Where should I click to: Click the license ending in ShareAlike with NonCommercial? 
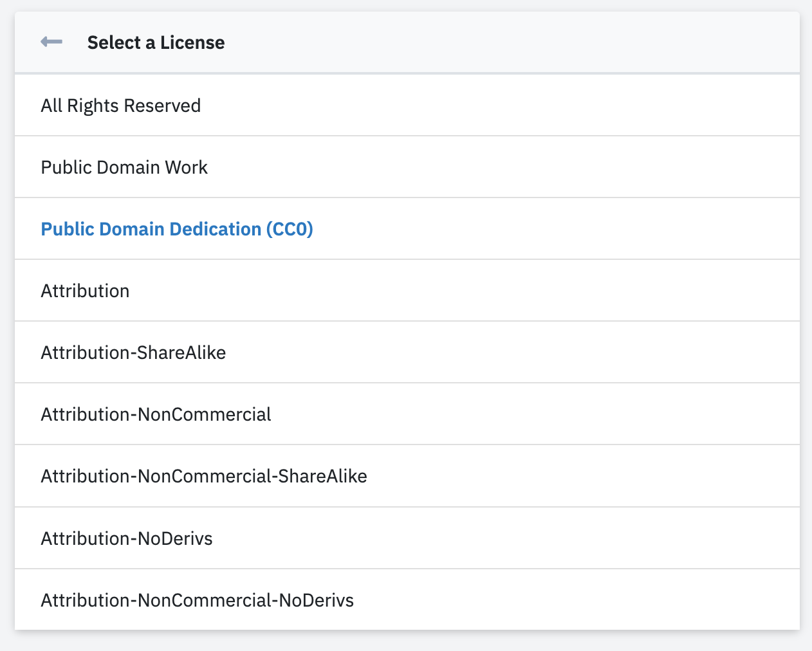pos(204,476)
